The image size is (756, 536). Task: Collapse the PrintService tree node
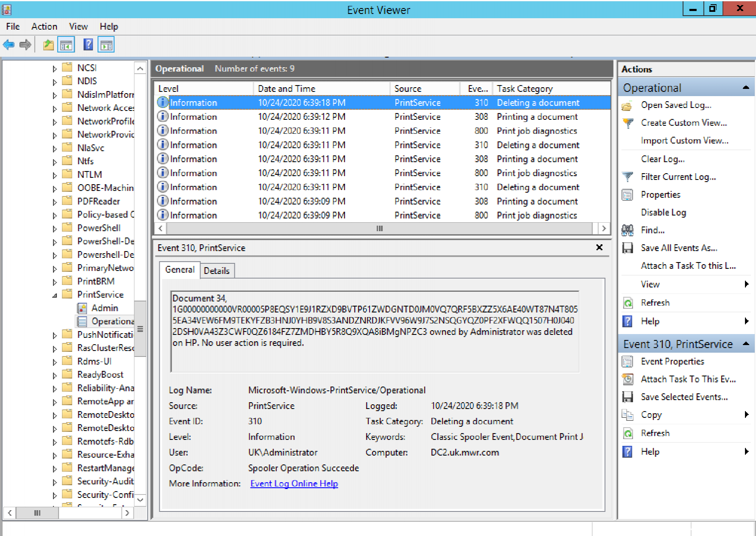tap(55, 295)
